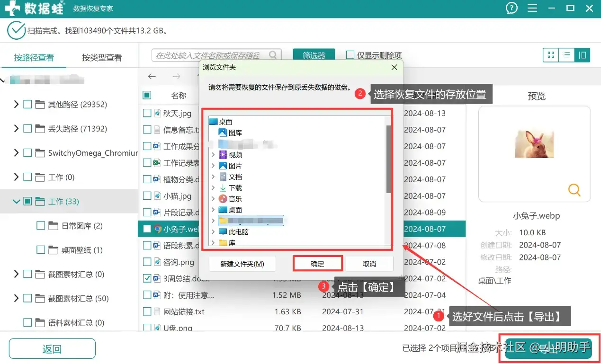Check the 小猫.jpg file checkbox
The width and height of the screenshot is (601, 364).
click(147, 195)
